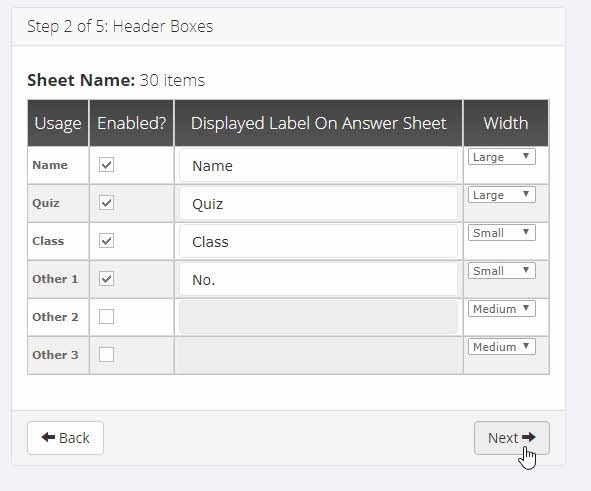Go back with the Back button
The width and height of the screenshot is (591, 491).
coord(65,438)
